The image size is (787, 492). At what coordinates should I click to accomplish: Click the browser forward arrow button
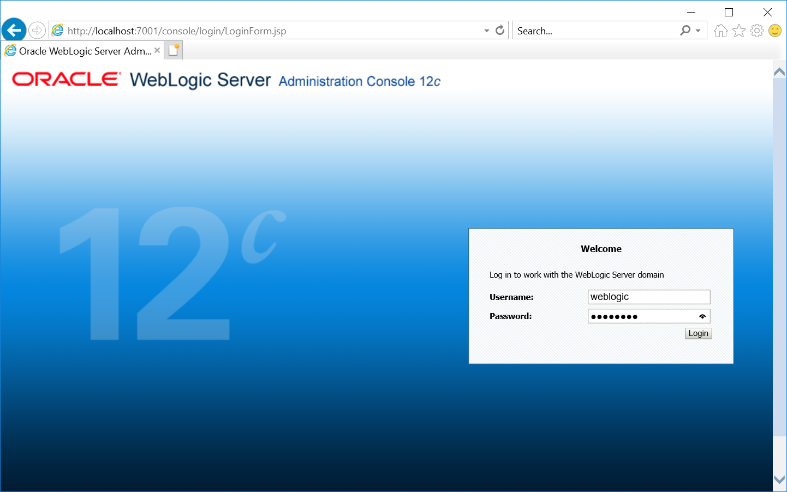click(x=37, y=30)
